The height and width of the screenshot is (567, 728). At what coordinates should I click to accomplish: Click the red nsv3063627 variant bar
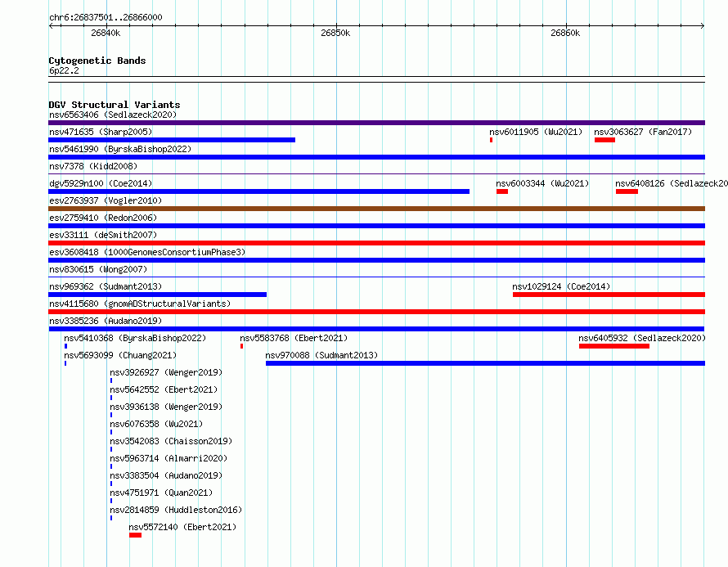point(604,140)
